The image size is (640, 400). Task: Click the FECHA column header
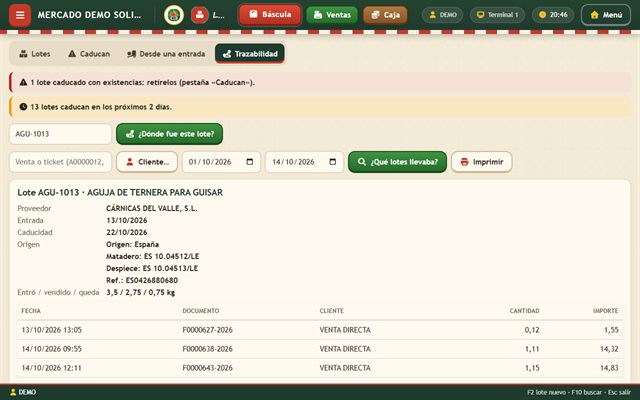point(31,311)
